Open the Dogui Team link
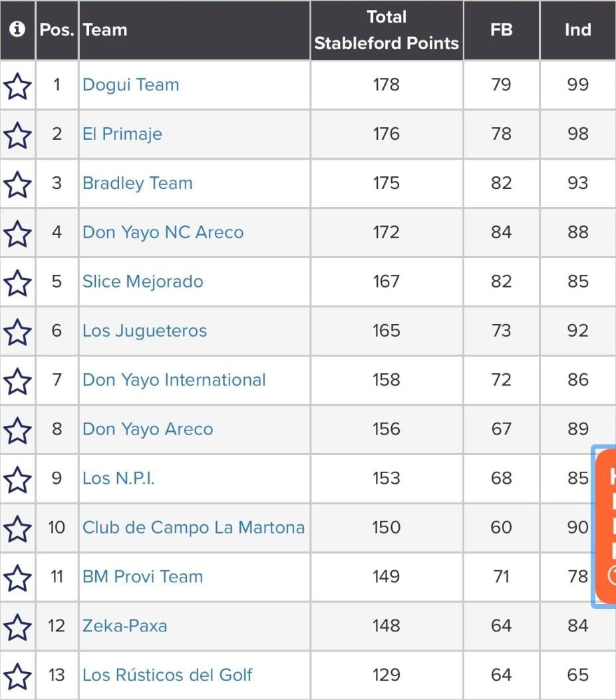Screen dimensions: 616x700 tap(130, 85)
